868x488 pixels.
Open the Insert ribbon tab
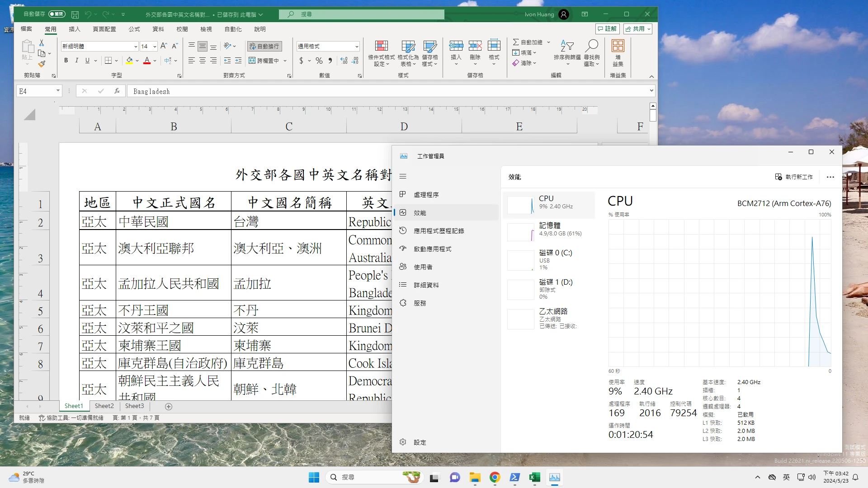(74, 29)
